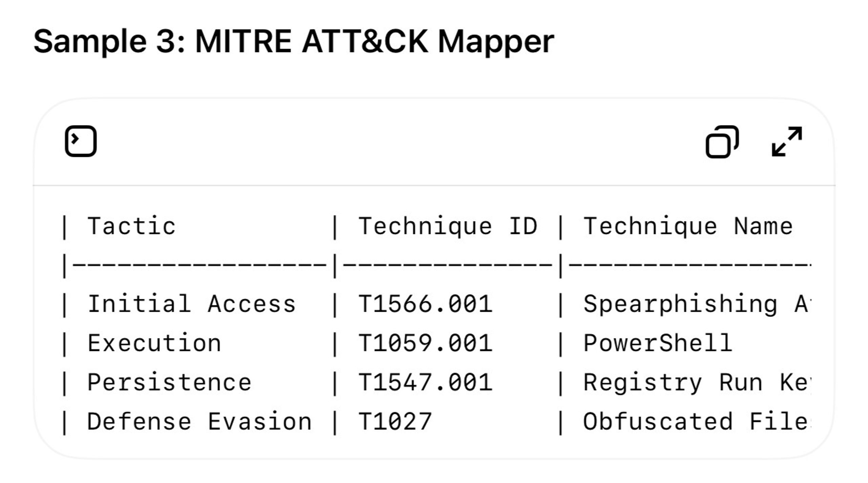
Task: Click the Registry Run Key text
Action: point(697,383)
